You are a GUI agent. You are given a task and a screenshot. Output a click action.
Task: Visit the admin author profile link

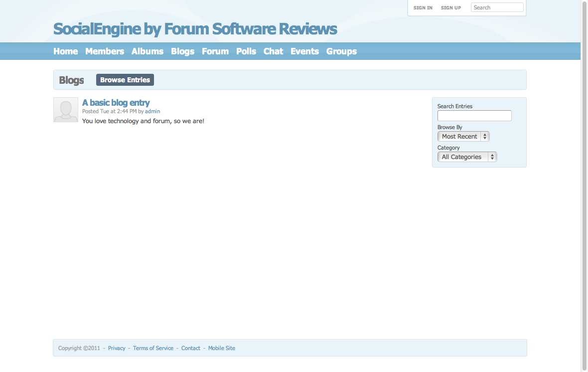click(x=152, y=112)
